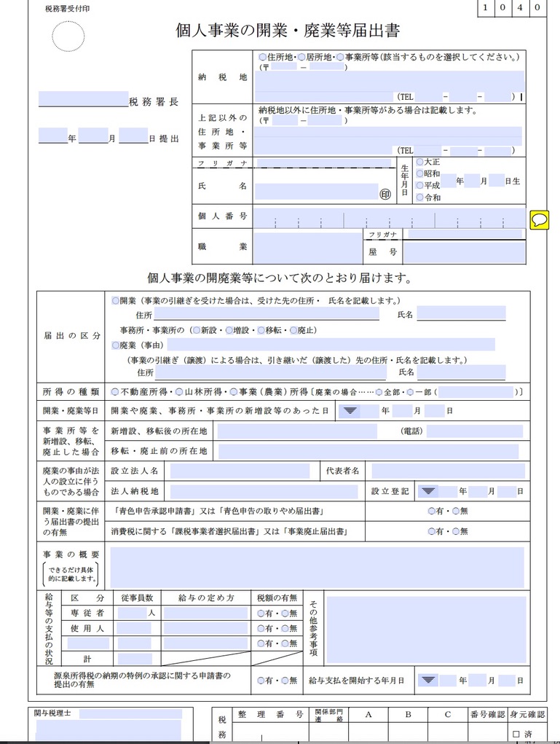The image size is (560, 744).
Task: Click the 移転・廃止前の所在地 field
Action: tap(368, 451)
